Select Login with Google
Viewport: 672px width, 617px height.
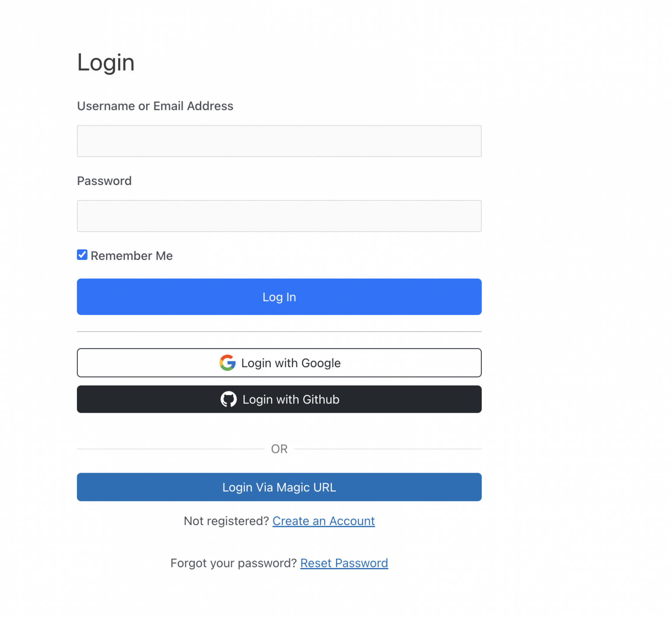[x=279, y=363]
